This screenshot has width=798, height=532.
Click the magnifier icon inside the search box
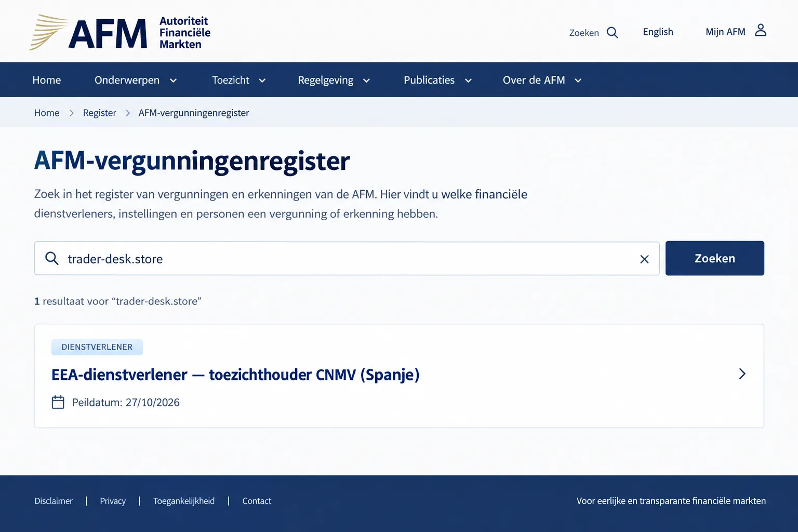(x=52, y=258)
